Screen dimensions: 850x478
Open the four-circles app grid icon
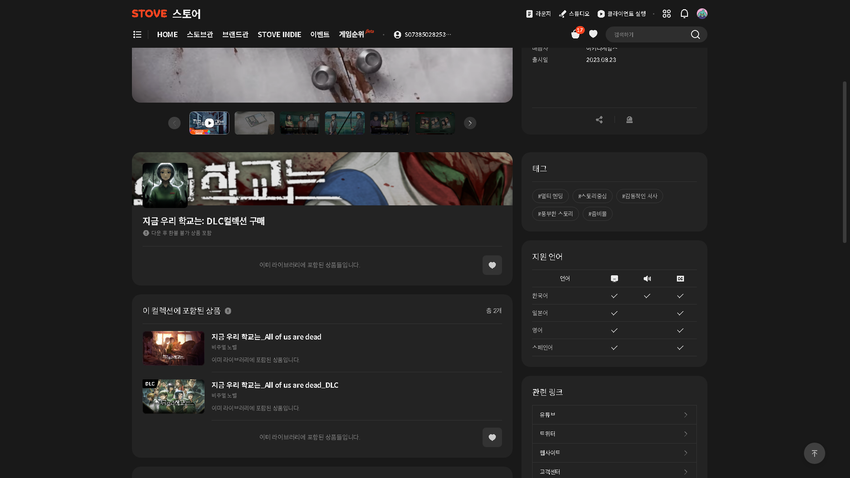(x=667, y=14)
